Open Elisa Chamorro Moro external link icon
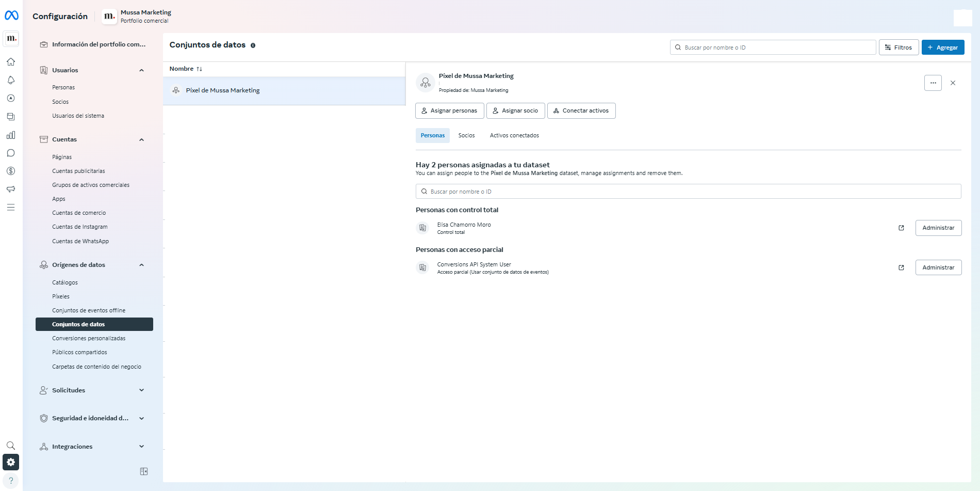This screenshot has width=980, height=491. point(902,228)
